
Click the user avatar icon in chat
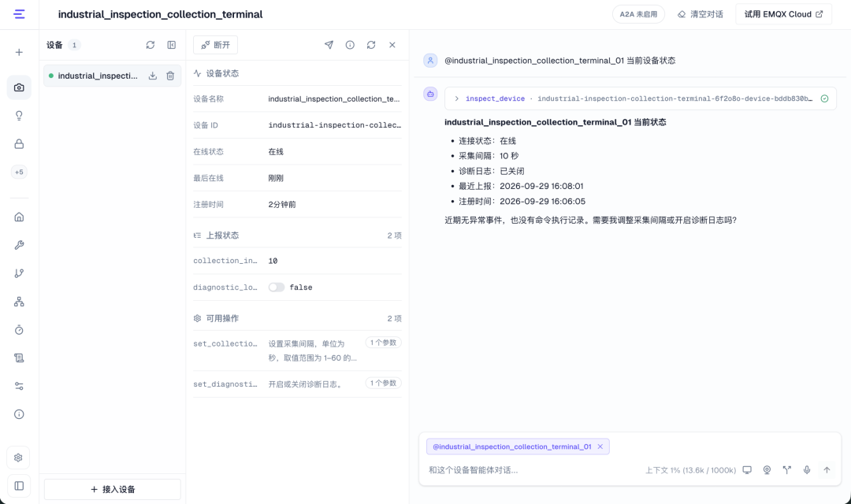pos(430,60)
